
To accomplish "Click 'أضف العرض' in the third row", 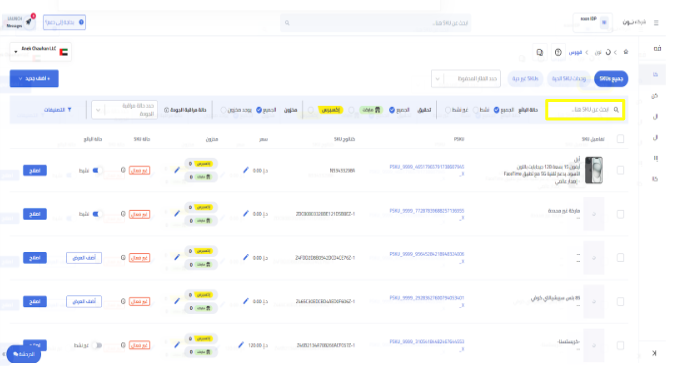I will coord(84,258).
